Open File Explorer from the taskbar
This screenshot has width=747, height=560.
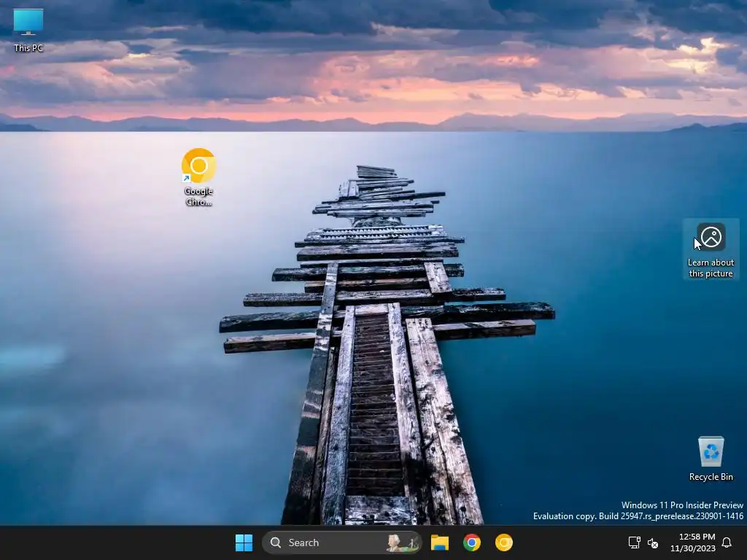point(440,542)
